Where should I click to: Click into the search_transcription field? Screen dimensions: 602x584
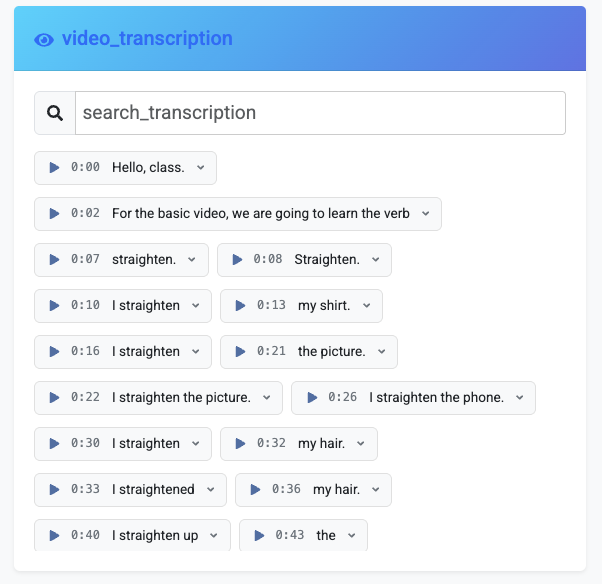pyautogui.click(x=320, y=113)
